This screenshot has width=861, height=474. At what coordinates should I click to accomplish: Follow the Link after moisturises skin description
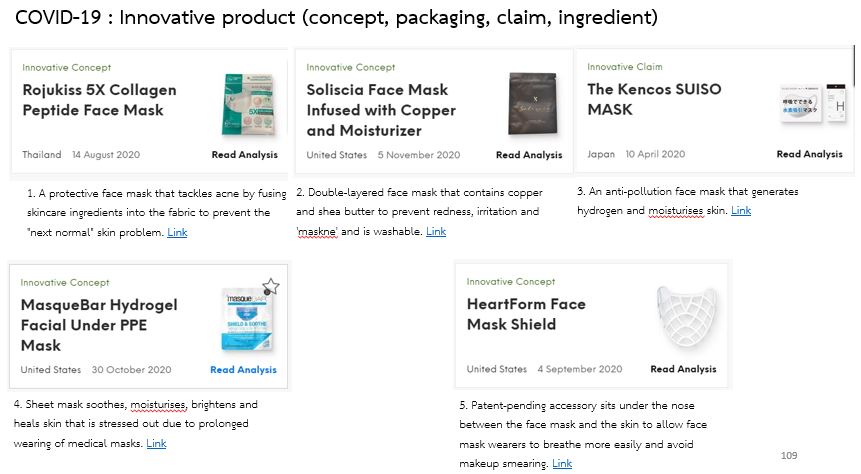pyautogui.click(x=741, y=210)
